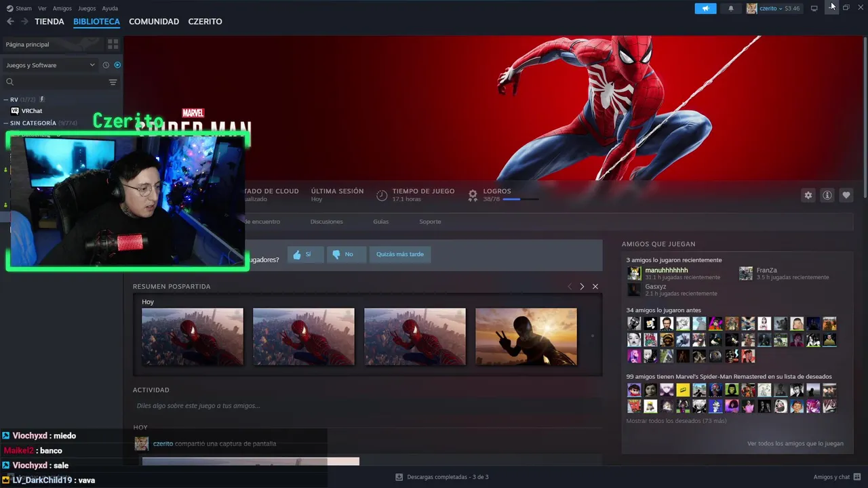Click the activity comment input box

(367, 405)
